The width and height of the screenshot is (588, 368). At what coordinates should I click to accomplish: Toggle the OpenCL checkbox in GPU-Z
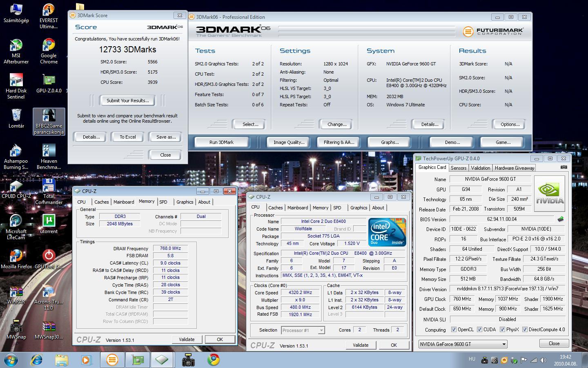454,330
